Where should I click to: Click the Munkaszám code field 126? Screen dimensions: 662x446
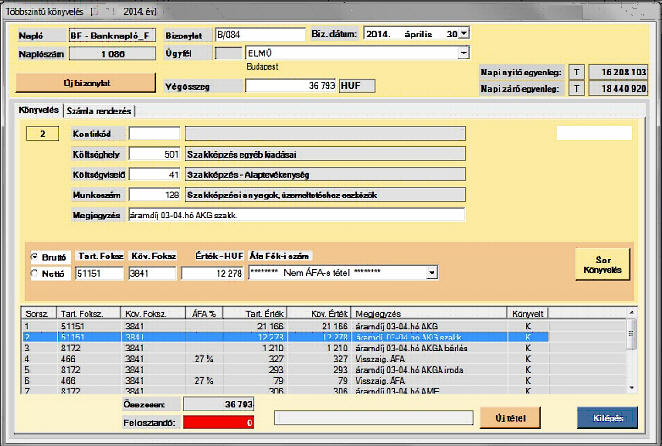[154, 195]
